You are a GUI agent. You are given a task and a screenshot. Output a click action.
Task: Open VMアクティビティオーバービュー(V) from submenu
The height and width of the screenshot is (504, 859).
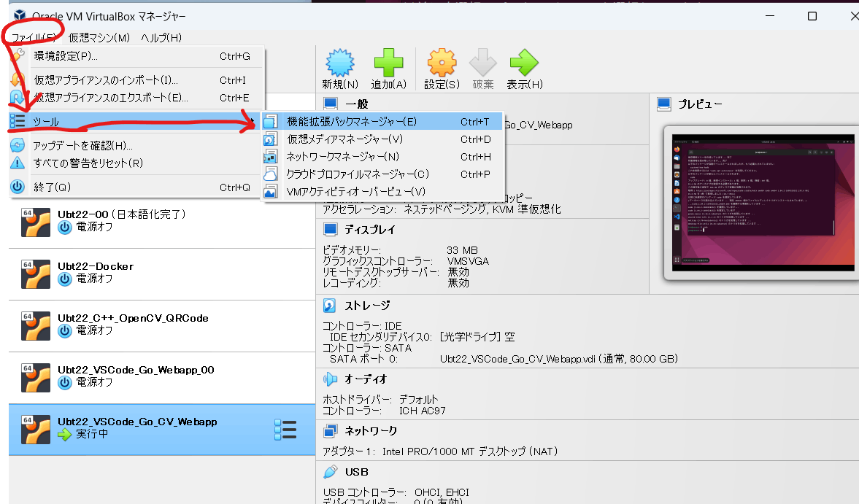pyautogui.click(x=382, y=192)
